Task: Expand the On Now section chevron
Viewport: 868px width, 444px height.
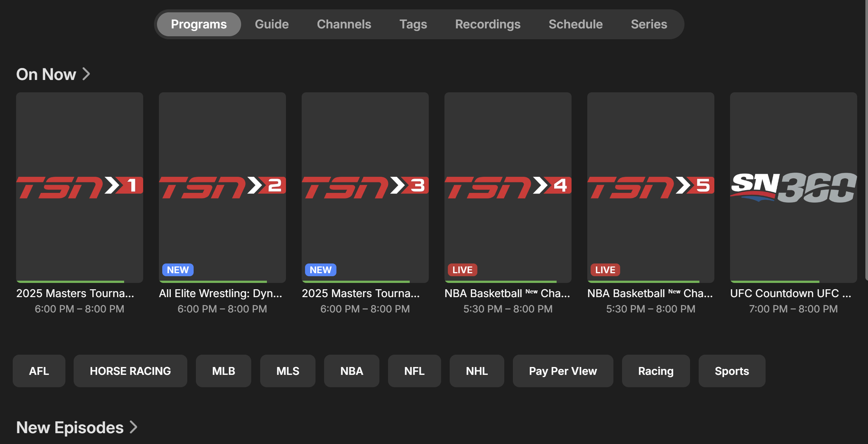Action: 86,74
